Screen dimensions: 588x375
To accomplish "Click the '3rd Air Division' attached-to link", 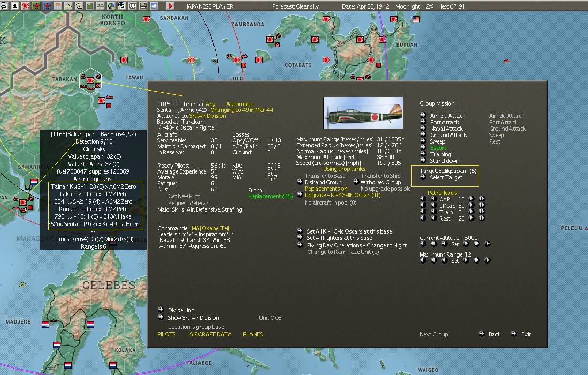I will (x=208, y=116).
